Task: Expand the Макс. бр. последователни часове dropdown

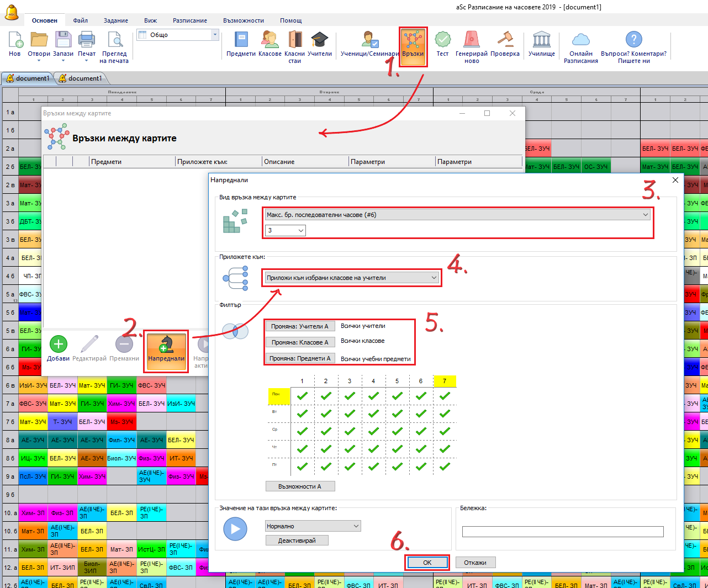Action: [x=457, y=215]
